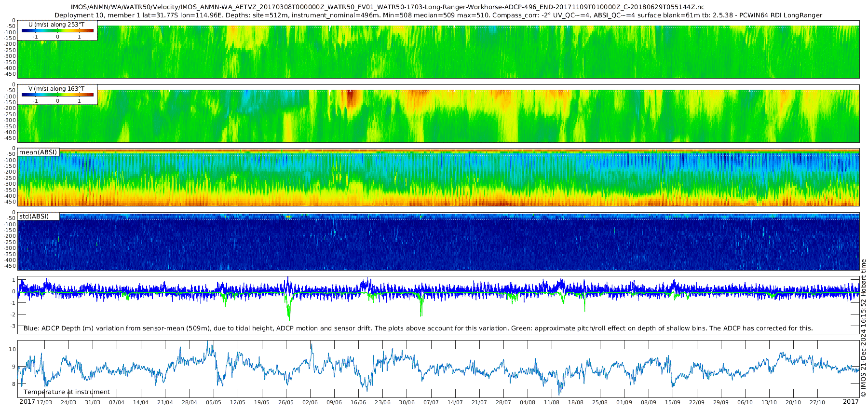The width and height of the screenshot is (868, 410).
Task: Click the 'Temperature at instrument' label
Action: 67,392
